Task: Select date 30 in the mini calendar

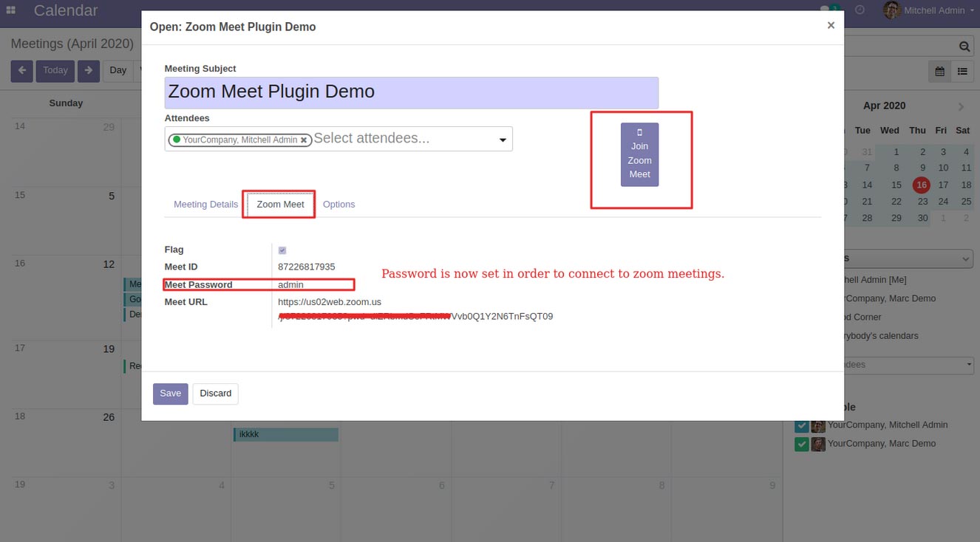Action: [x=922, y=219]
